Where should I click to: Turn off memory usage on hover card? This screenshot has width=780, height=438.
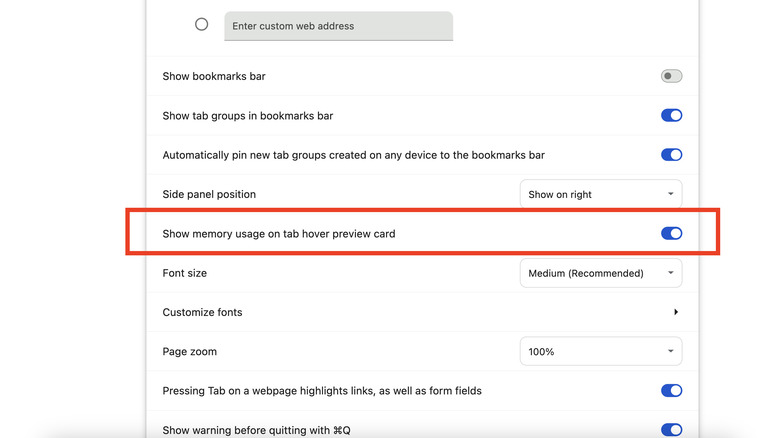pyautogui.click(x=671, y=234)
